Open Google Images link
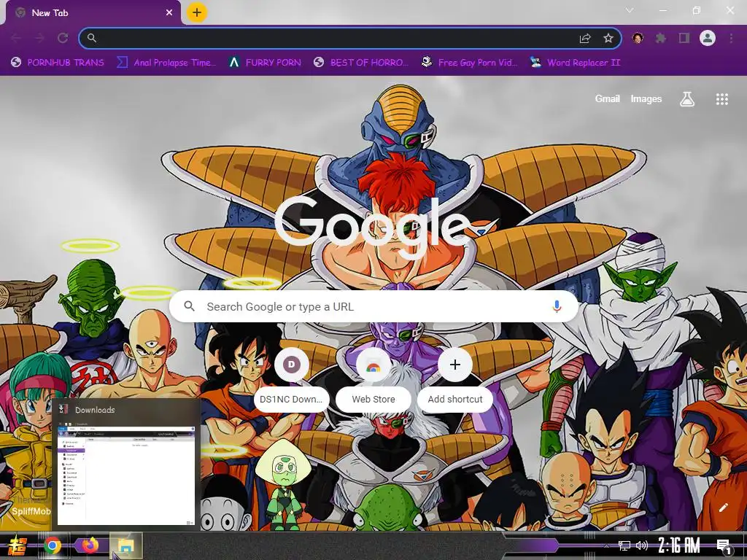The image size is (747, 560). tap(646, 98)
